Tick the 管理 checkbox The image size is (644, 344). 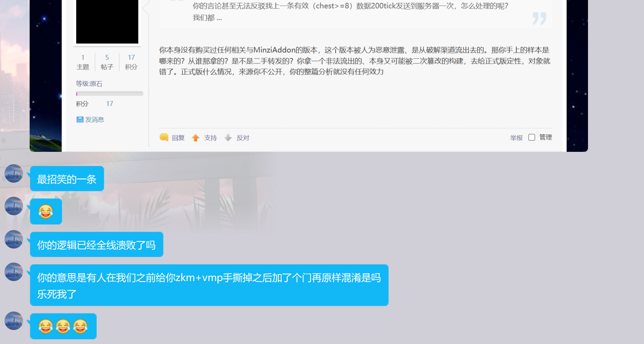tap(532, 137)
